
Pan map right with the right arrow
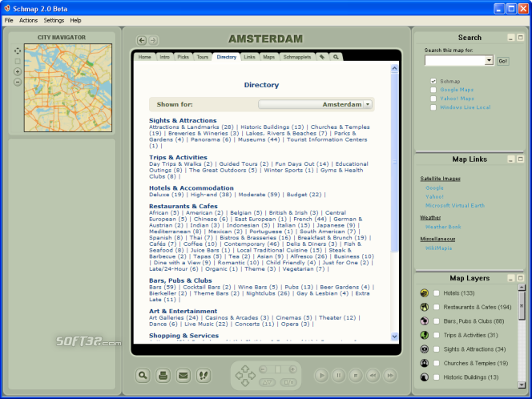pos(252,376)
